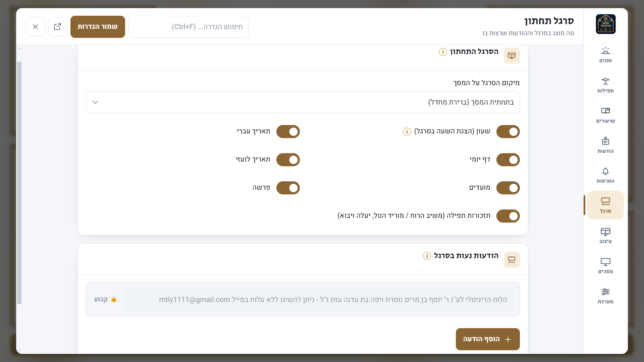Screen dimensions: 644x362
Task: Click the vertical scrollbar on the left
Action: [19, 183]
